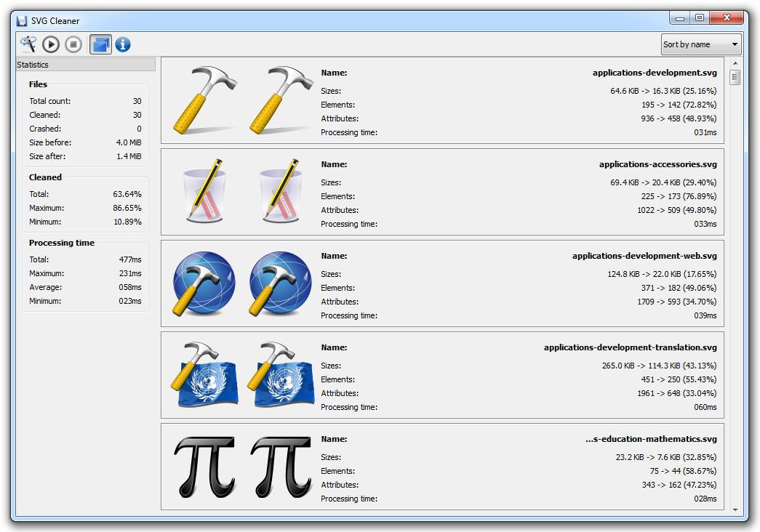Click size value 265.0 KiB -> 114.3 KiB (43.13%)
Image resolution: width=760 pixels, height=532 pixels.
point(659,366)
